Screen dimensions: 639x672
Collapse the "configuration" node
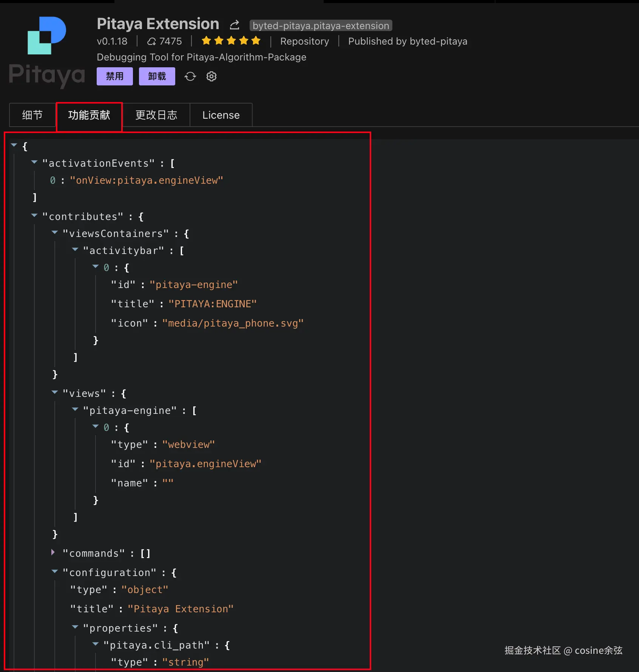(x=55, y=572)
